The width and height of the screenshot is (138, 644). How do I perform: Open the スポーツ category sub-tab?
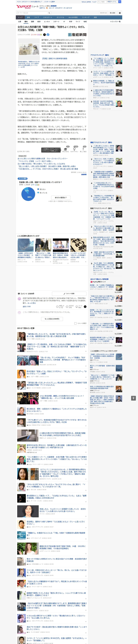pyautogui.click(x=56, y=21)
